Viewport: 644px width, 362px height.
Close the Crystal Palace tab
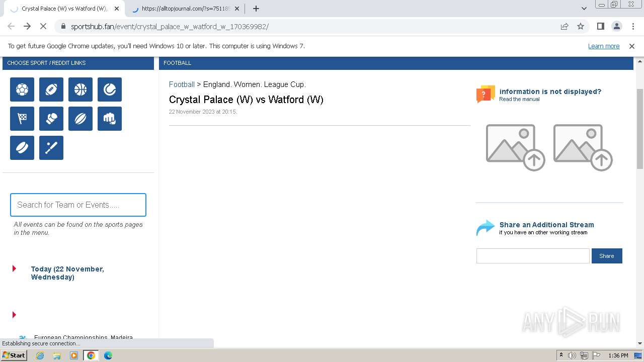117,9
